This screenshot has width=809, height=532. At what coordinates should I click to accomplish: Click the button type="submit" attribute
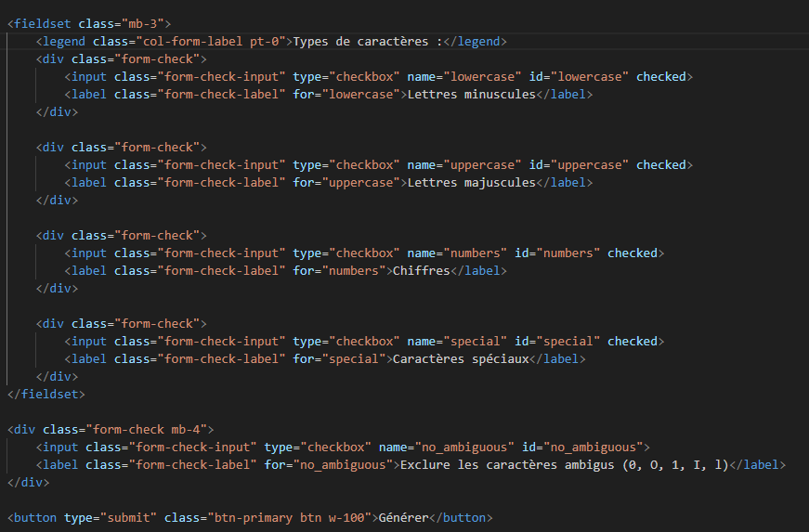point(111,517)
